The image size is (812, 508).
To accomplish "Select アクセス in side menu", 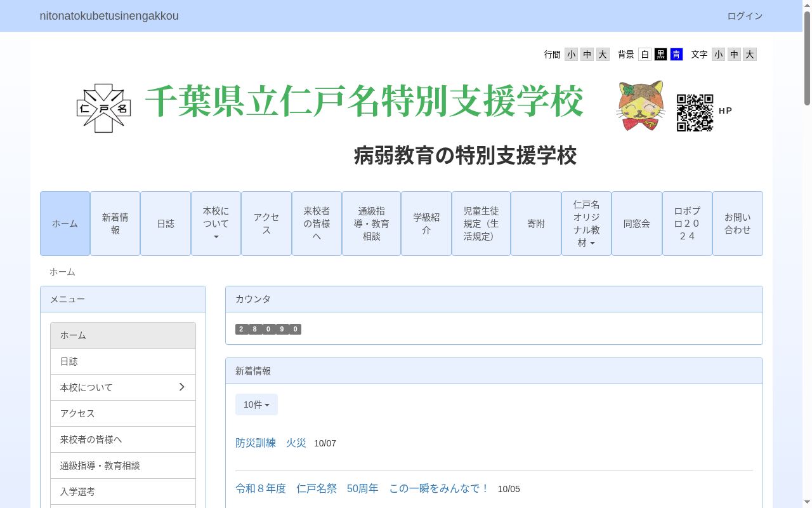I will tap(123, 413).
